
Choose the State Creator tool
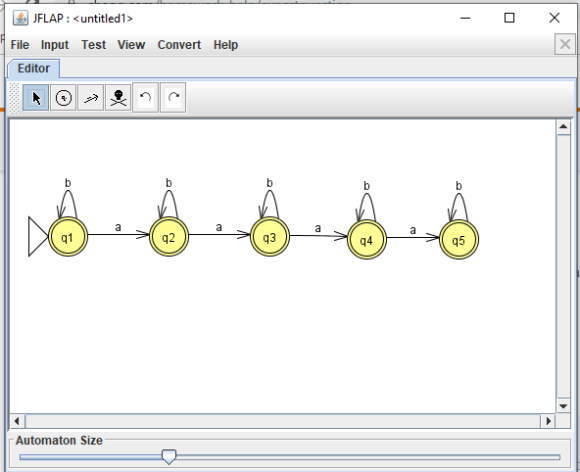[x=63, y=98]
